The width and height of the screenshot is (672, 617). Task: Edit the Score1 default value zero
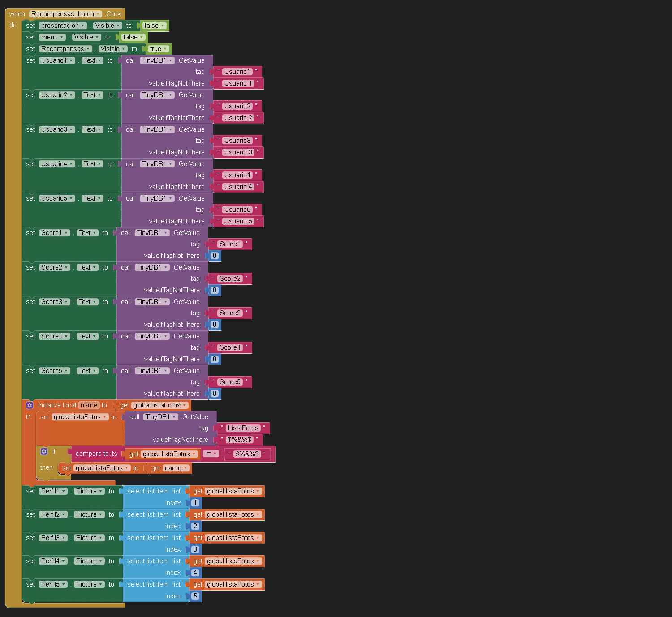[215, 256]
